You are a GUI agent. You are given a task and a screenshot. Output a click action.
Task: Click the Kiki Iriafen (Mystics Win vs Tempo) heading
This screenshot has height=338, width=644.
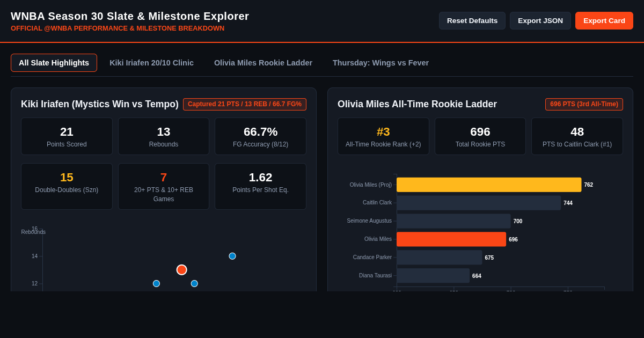(100, 104)
